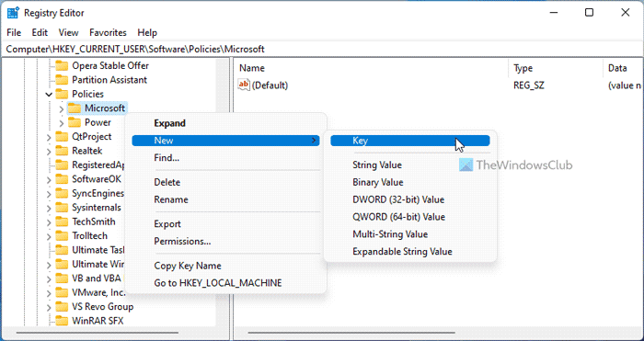The height and width of the screenshot is (341, 644).
Task: Expand the SoftwareOK key chevron
Action: point(49,179)
